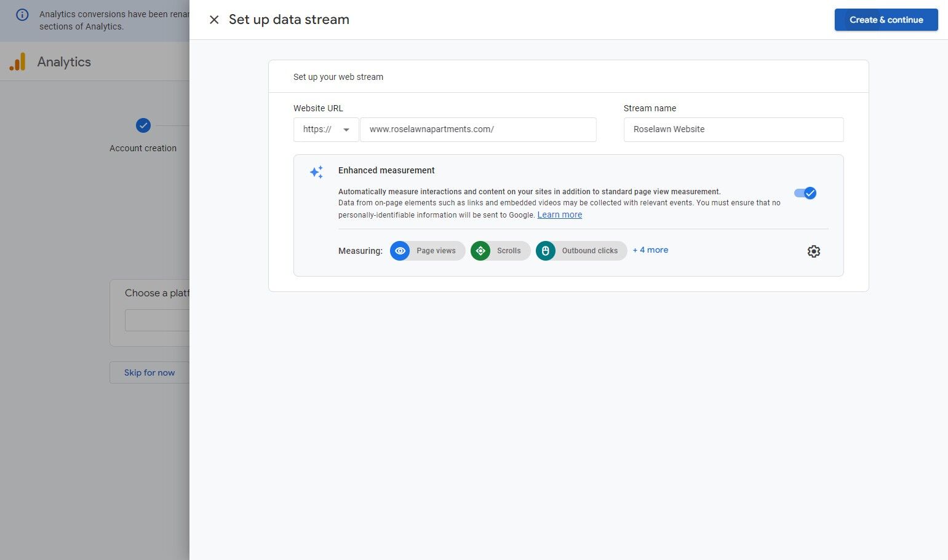Click the Set up your web stream heading

point(338,77)
